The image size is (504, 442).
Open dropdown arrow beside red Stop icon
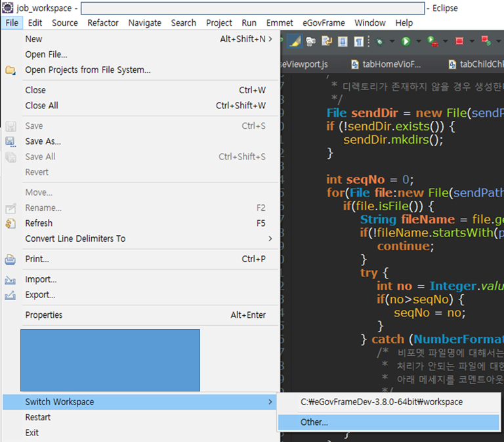[472, 41]
